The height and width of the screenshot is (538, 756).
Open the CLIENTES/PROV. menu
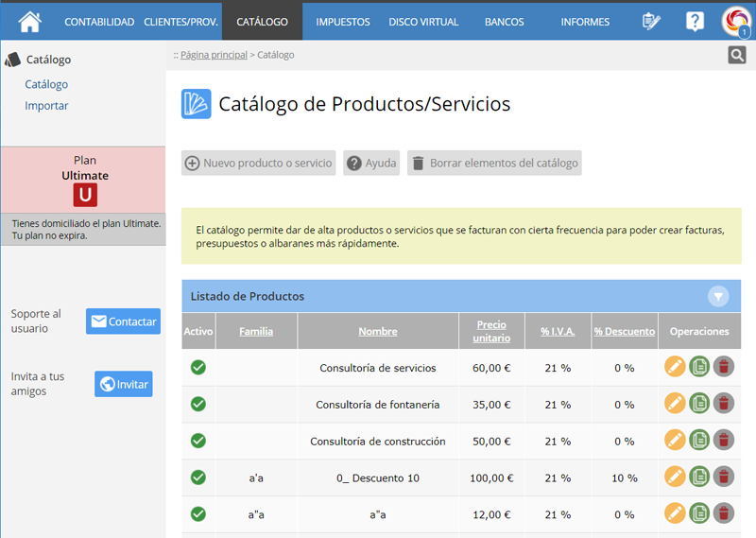180,22
